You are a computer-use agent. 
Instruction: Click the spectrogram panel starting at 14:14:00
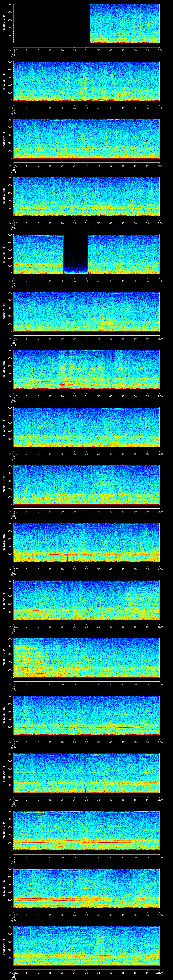[87, 600]
